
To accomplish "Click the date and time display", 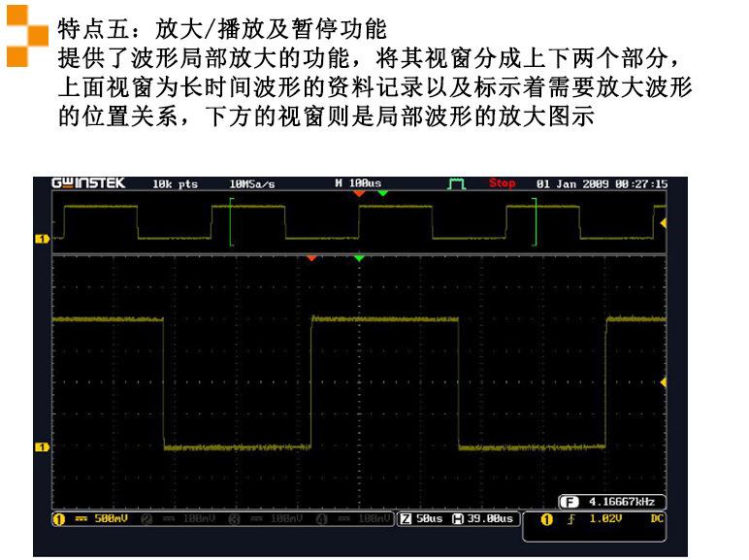I will point(602,183).
